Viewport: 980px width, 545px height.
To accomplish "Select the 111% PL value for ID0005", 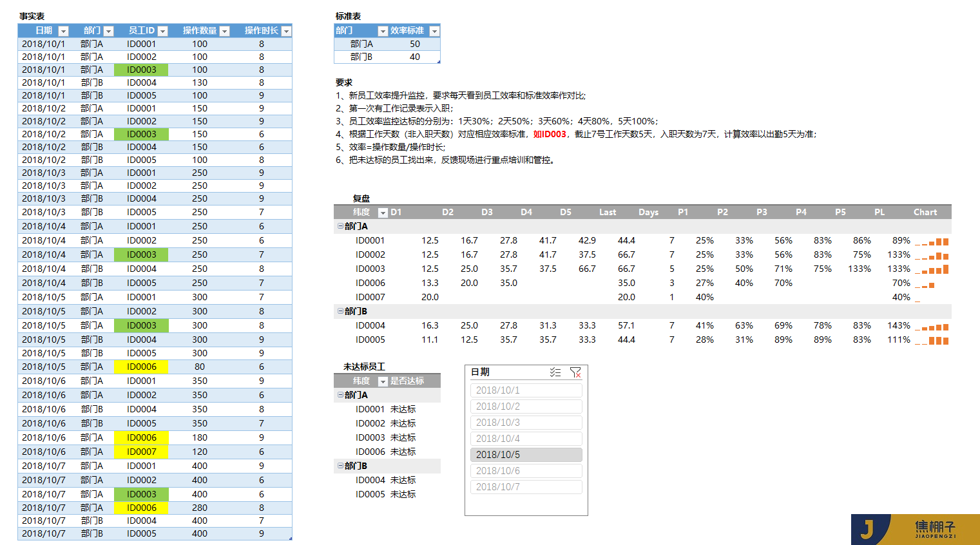I will click(x=899, y=340).
